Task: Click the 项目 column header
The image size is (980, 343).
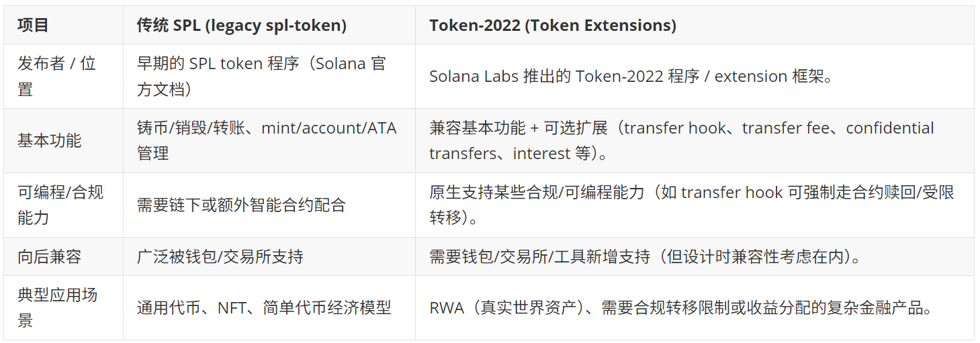Action: tap(33, 26)
